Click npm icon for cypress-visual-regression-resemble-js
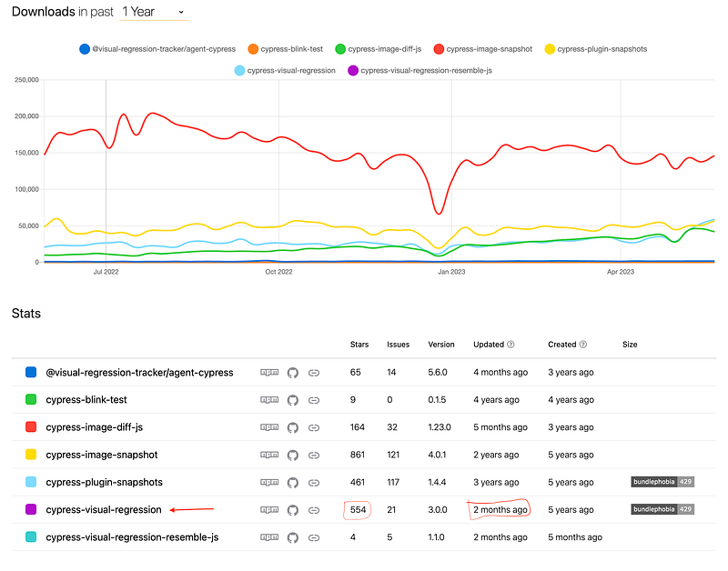 (269, 537)
